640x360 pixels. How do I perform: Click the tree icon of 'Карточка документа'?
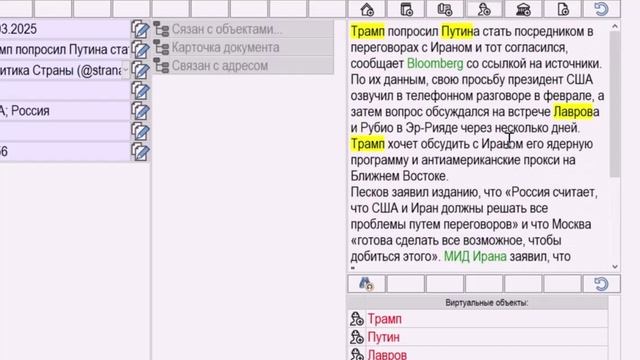pyautogui.click(x=161, y=47)
